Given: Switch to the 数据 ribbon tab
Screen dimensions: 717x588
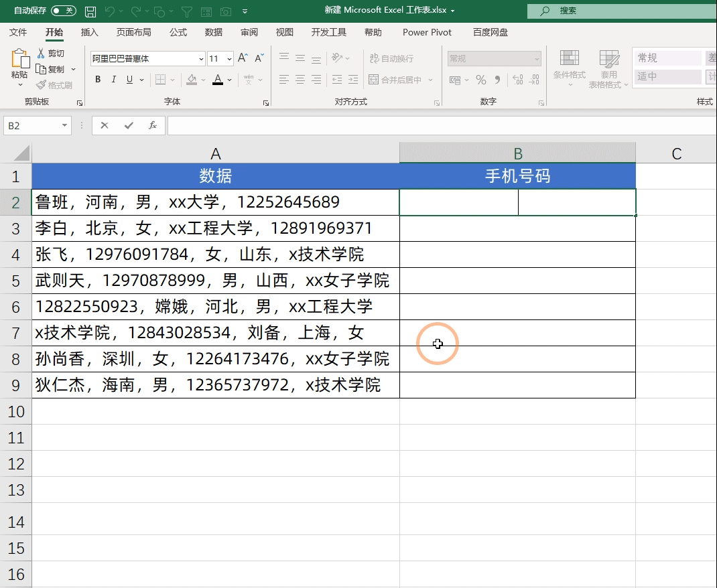Looking at the screenshot, I should tap(214, 32).
